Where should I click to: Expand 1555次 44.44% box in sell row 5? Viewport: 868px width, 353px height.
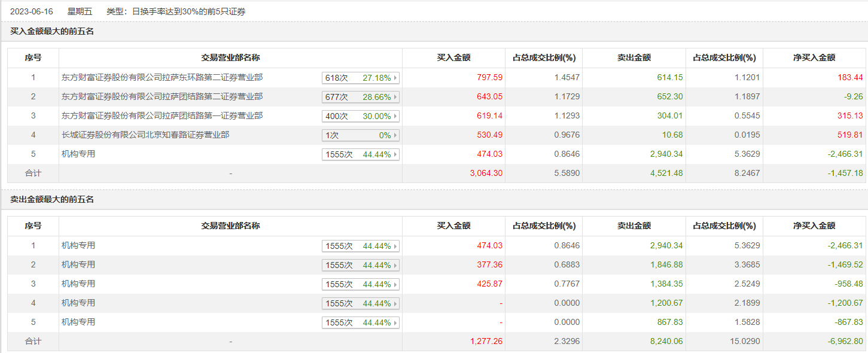coord(361,322)
